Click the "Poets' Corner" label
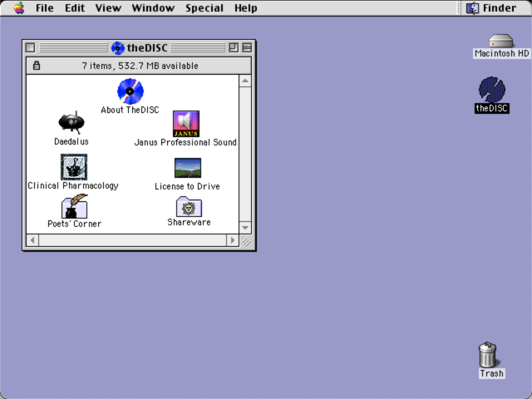Image resolution: width=532 pixels, height=399 pixels. 74,224
